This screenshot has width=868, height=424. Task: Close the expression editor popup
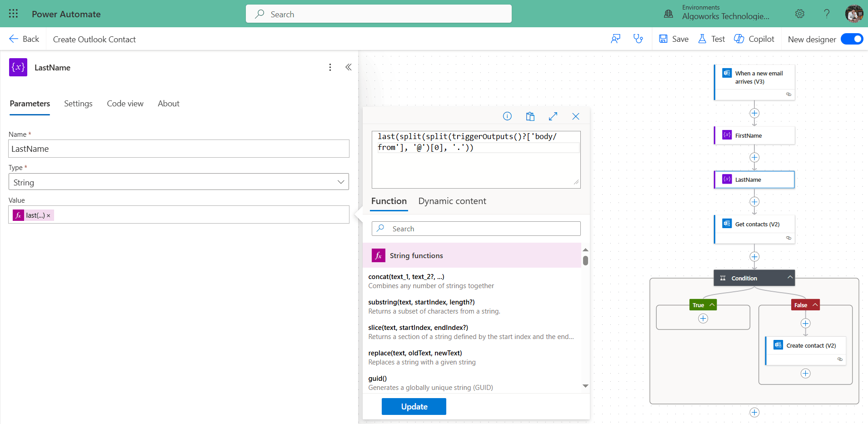[x=576, y=116]
